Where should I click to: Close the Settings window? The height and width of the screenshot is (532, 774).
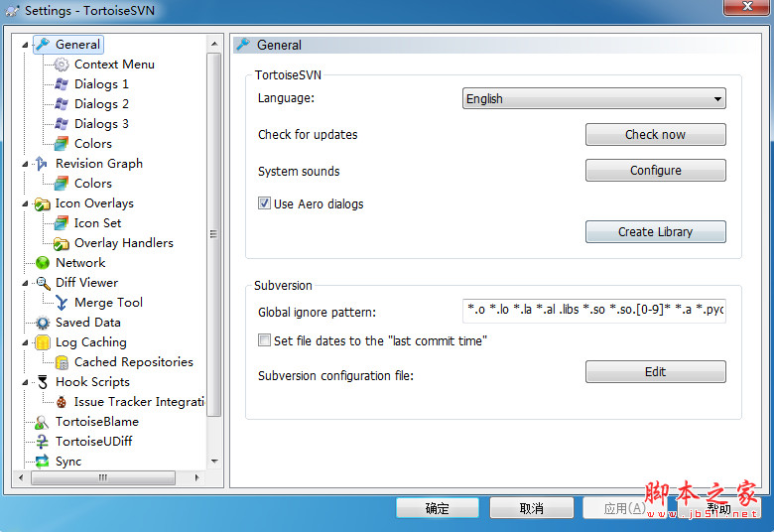click(747, 6)
